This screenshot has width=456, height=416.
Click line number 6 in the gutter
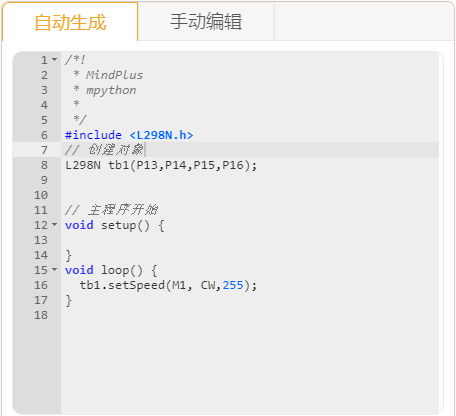tap(44, 135)
